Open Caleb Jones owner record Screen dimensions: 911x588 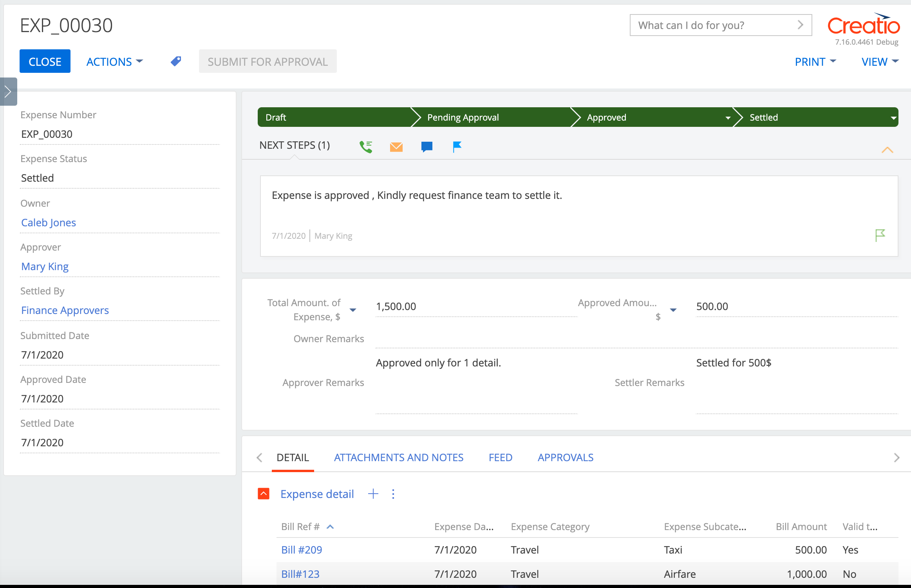(x=48, y=222)
